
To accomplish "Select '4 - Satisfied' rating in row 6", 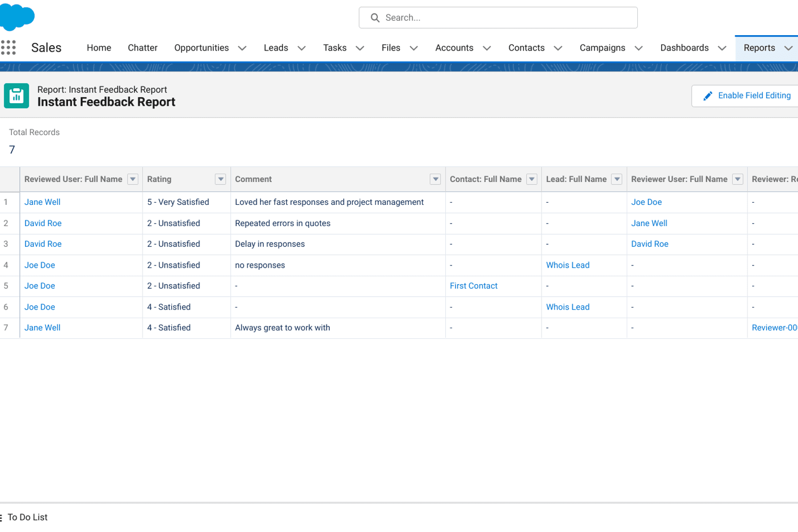I will [x=187, y=307].
